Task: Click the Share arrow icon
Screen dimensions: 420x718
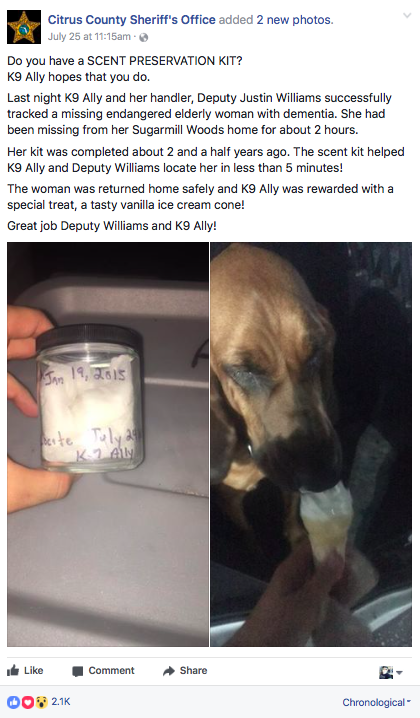Action: (x=169, y=671)
